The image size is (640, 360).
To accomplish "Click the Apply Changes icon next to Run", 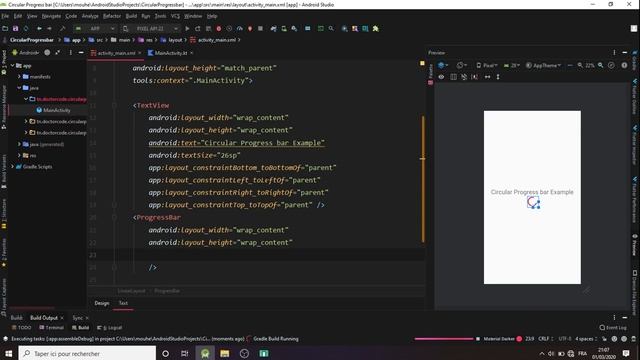I will 198,29.
